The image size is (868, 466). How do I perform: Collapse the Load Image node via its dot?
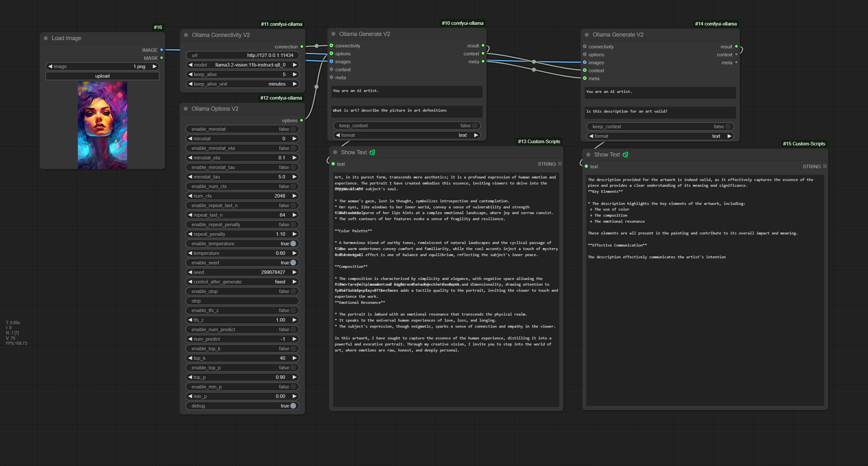(46, 38)
